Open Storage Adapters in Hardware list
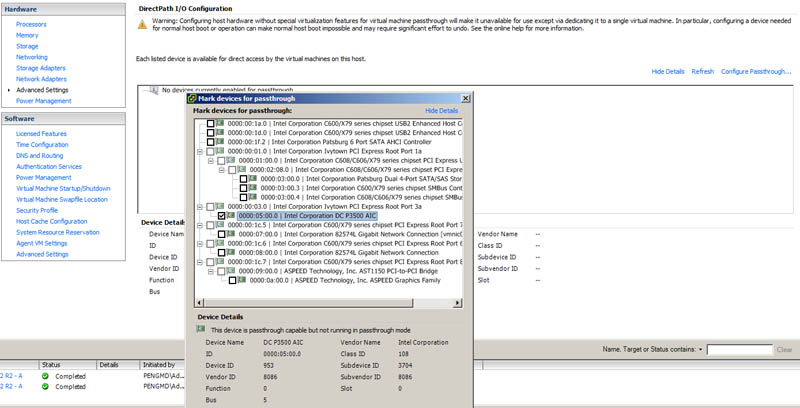The width and height of the screenshot is (800, 408). coord(41,68)
